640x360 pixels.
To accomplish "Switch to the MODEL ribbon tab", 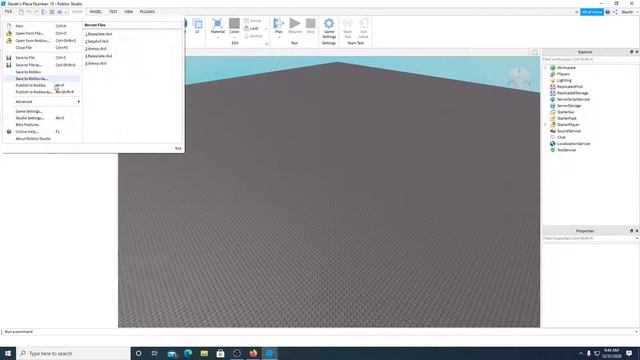I will pyautogui.click(x=96, y=12).
